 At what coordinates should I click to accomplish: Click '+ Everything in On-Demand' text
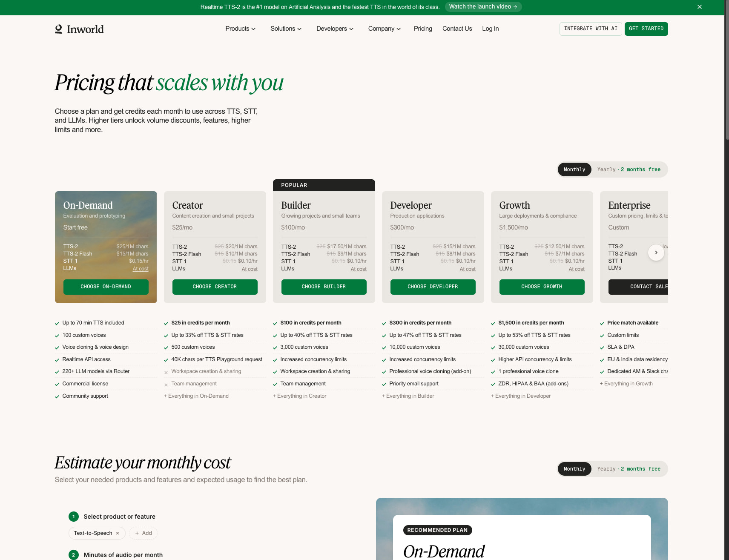(x=196, y=396)
